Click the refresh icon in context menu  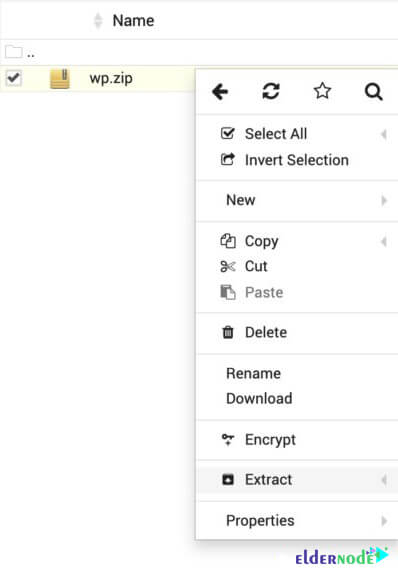click(271, 91)
